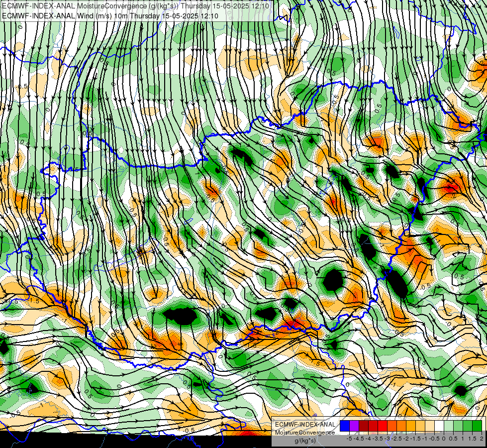487x448 pixels.
Task: Click the darkest green legend swatch
Action: click(477, 426)
